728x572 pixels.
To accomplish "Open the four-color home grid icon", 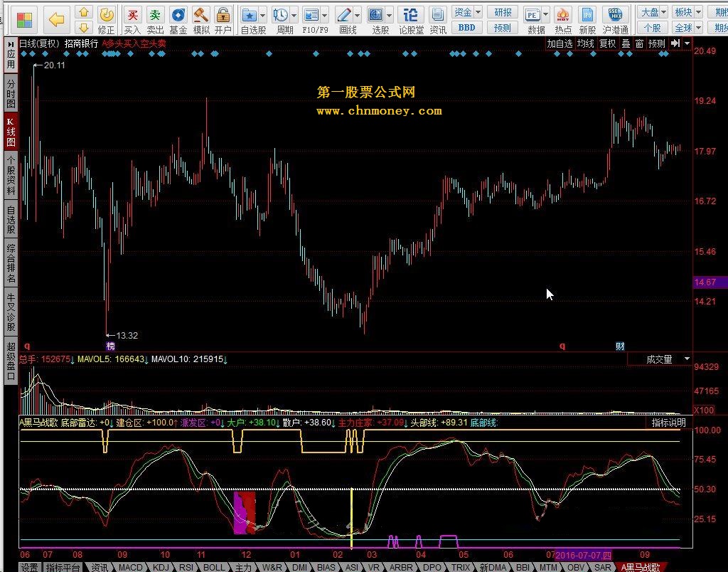I will tap(24, 19).
